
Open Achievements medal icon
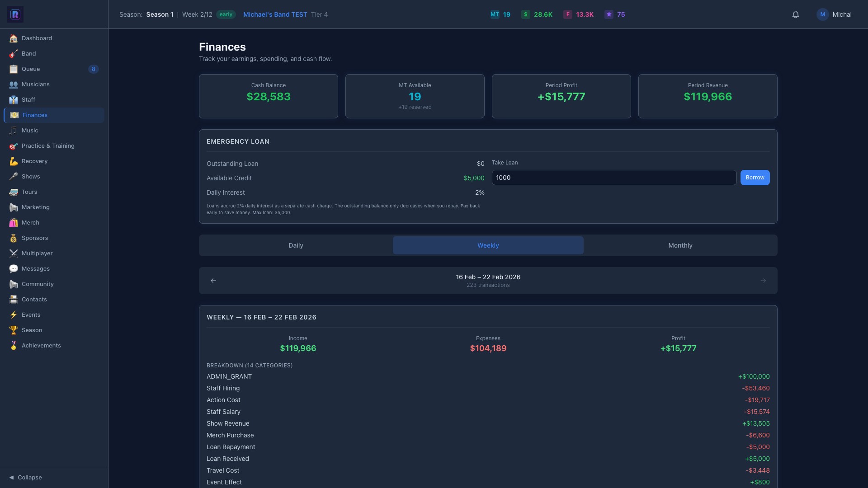[x=14, y=346]
